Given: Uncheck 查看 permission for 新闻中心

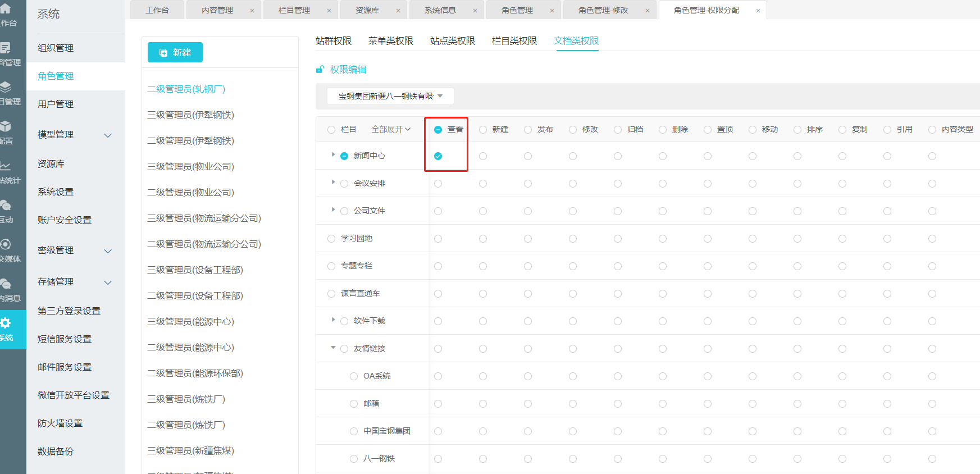Looking at the screenshot, I should coord(438,156).
